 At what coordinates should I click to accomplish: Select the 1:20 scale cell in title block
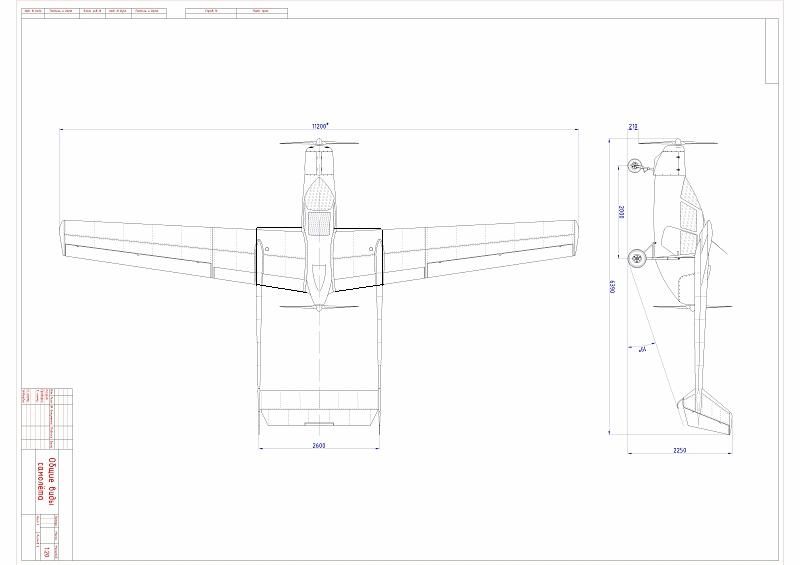click(x=46, y=522)
